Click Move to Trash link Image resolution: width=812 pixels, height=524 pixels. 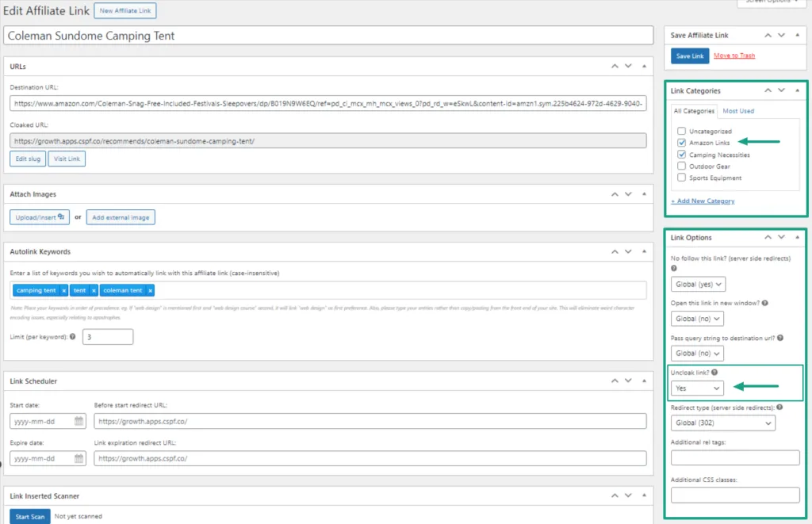734,55
